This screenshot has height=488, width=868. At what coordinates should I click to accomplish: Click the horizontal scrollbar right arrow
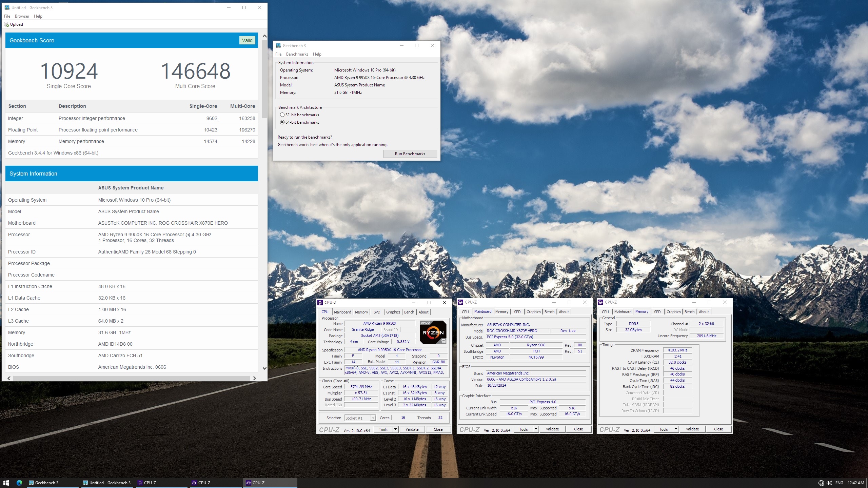click(254, 378)
